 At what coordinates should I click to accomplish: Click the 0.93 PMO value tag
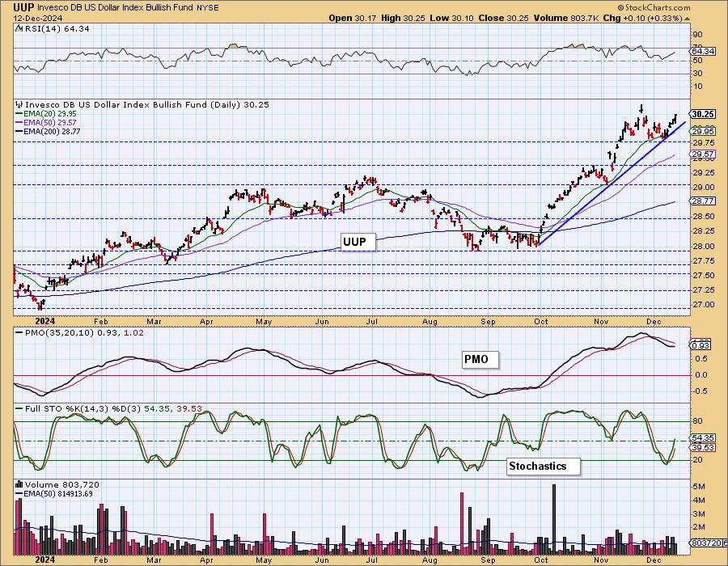coord(700,345)
